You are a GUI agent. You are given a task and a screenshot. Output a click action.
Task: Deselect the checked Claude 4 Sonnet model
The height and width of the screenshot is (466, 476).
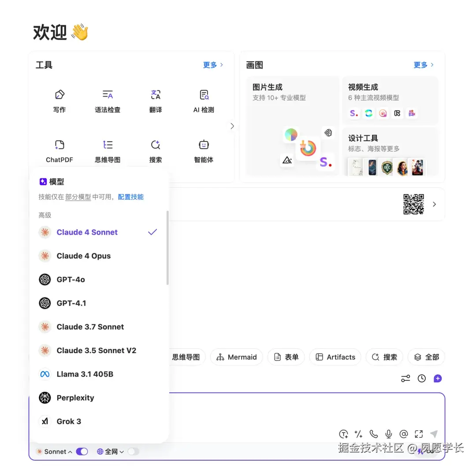87,232
